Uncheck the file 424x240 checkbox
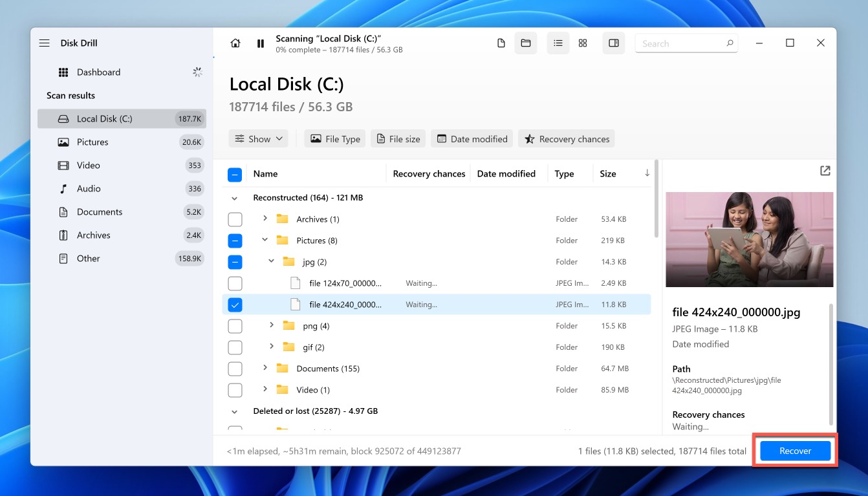This screenshot has width=868, height=496. point(235,305)
